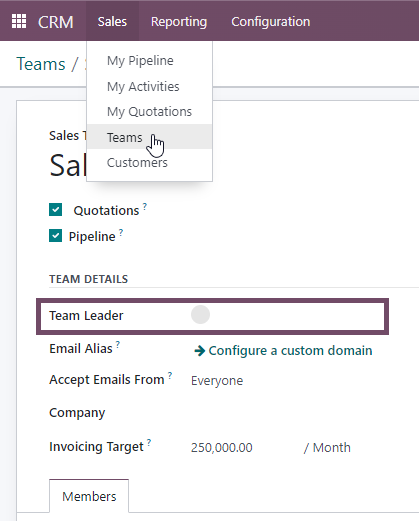Show the Pipeline help question mark
Viewport: 419px width, 521px height.
pyautogui.click(x=121, y=232)
